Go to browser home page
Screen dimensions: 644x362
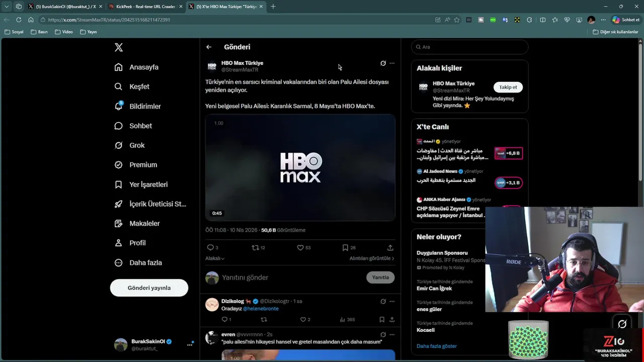click(31, 20)
